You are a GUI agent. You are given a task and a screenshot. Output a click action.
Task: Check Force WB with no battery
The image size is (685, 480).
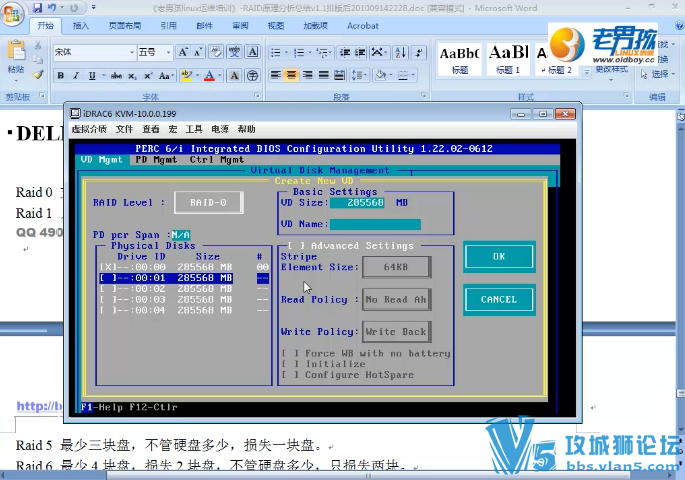(291, 353)
